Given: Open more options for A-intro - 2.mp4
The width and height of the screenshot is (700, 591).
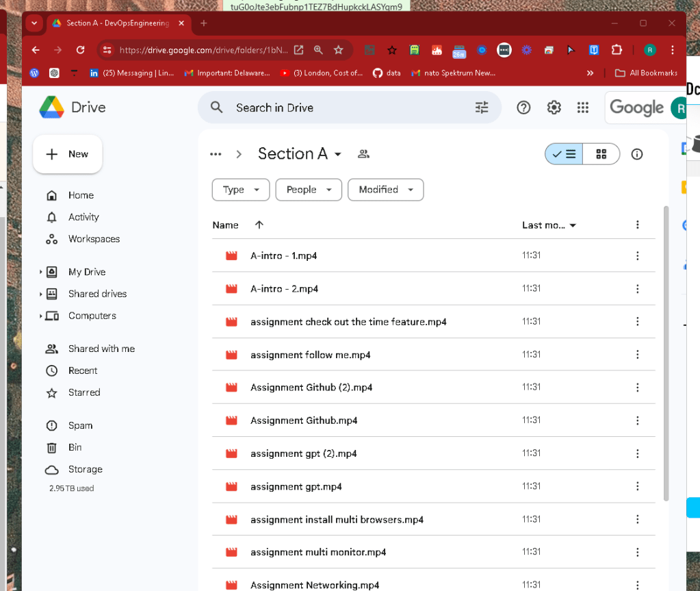Looking at the screenshot, I should pyautogui.click(x=637, y=288).
